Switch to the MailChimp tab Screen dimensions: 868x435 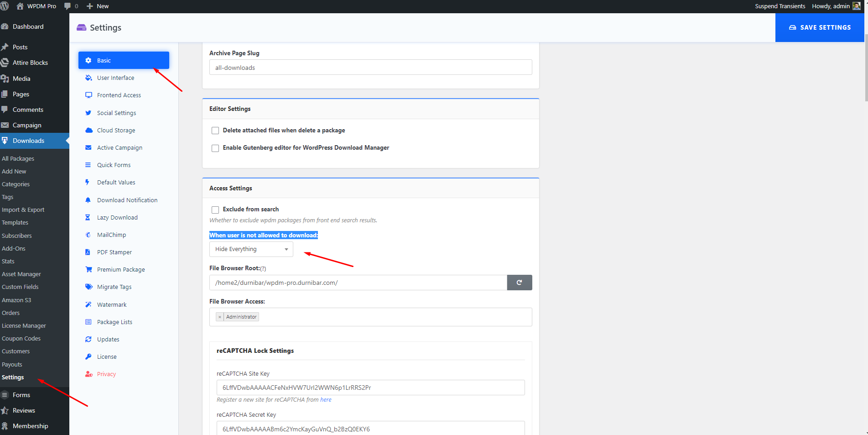click(111, 235)
